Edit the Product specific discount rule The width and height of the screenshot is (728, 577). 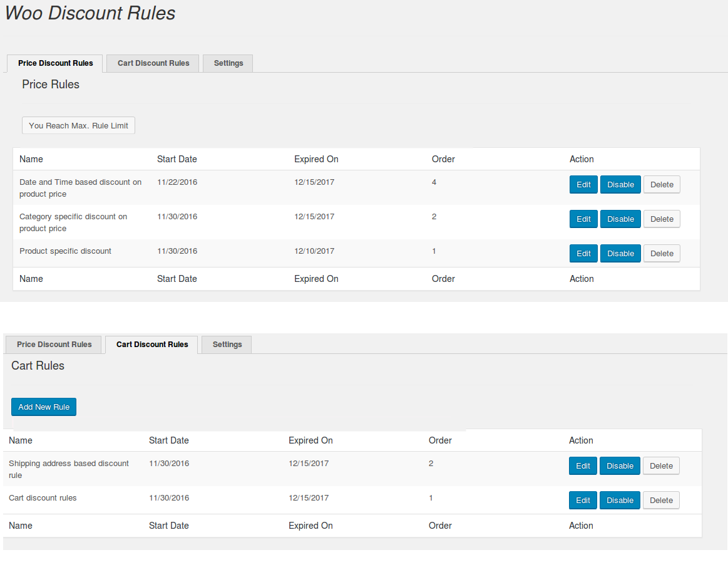[x=583, y=254]
